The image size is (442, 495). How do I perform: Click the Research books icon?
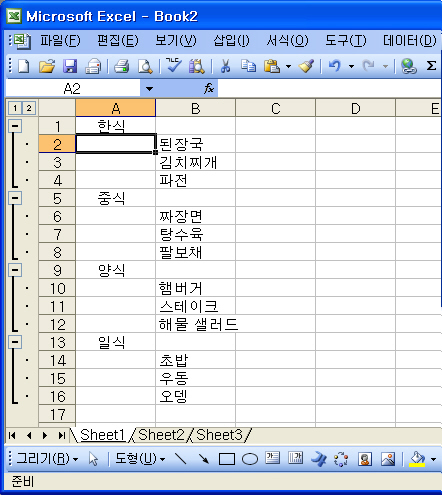pyautogui.click(x=197, y=66)
